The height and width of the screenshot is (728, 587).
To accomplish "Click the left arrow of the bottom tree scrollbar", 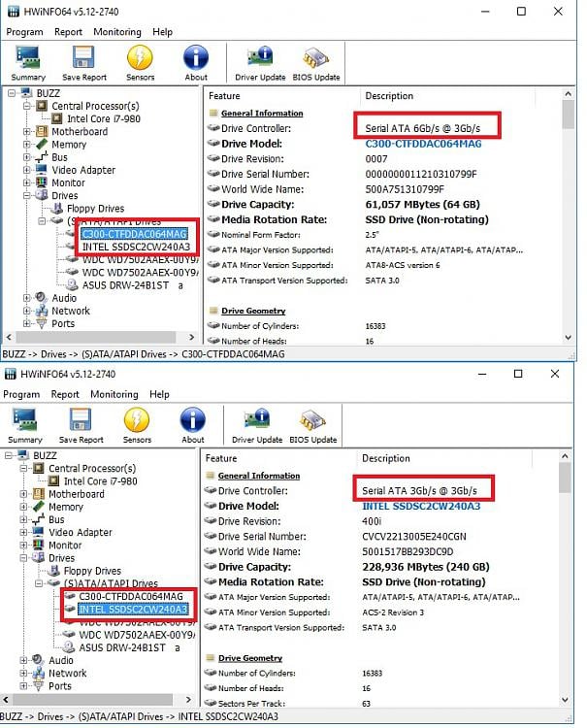I will (6, 699).
